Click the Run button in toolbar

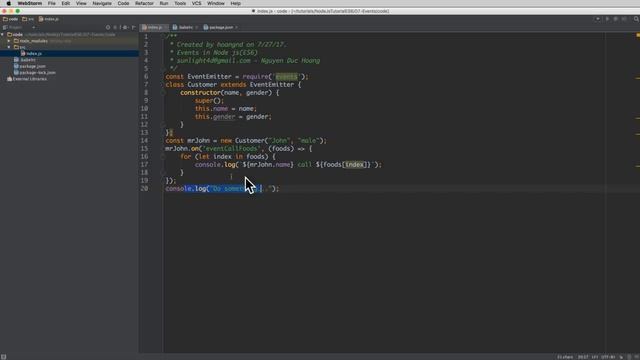607,19
